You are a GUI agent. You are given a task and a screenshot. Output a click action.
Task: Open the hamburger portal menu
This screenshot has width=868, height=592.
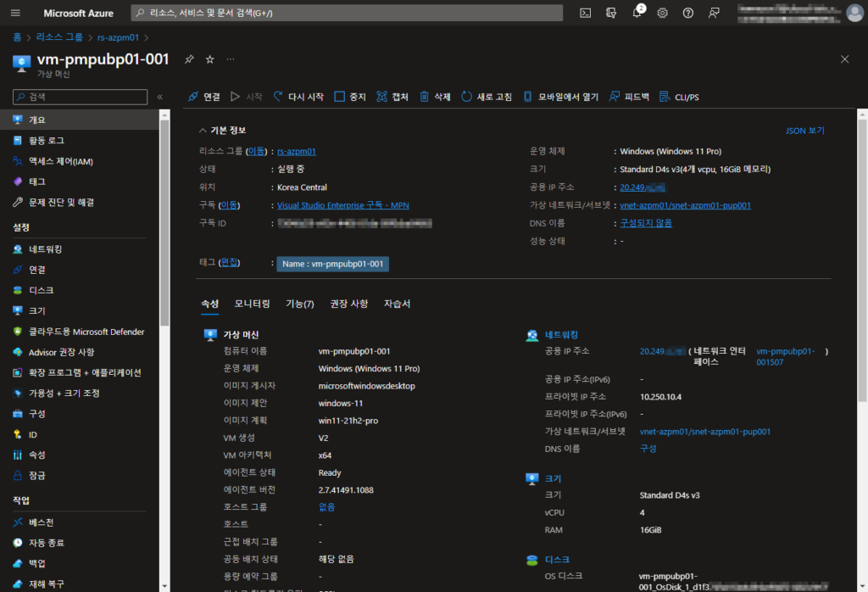pos(15,13)
